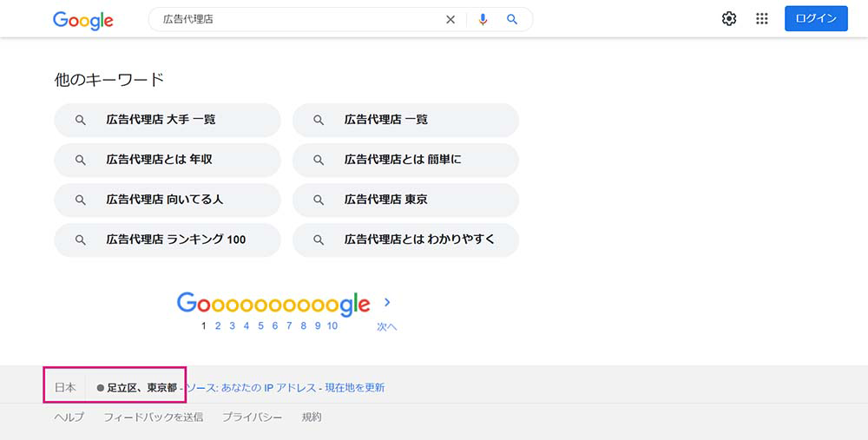Click magnifier icon beside 広告代理店とは 年収
Viewport: 868px width, 440px height.
tap(80, 160)
